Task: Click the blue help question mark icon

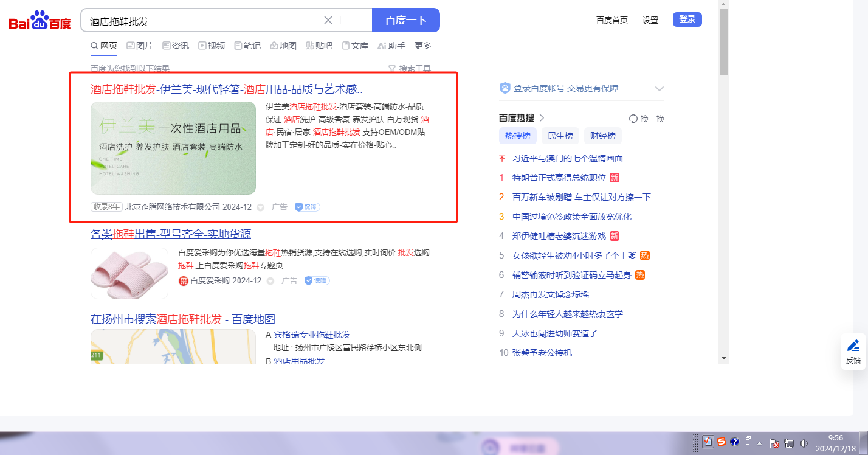Action: (x=734, y=442)
